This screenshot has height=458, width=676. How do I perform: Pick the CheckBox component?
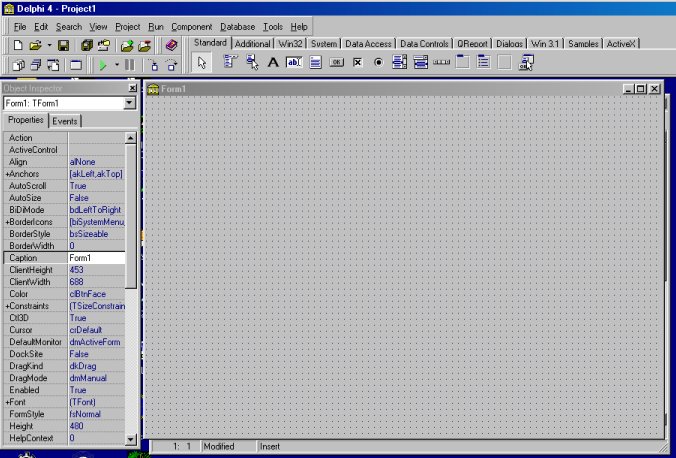(357, 63)
